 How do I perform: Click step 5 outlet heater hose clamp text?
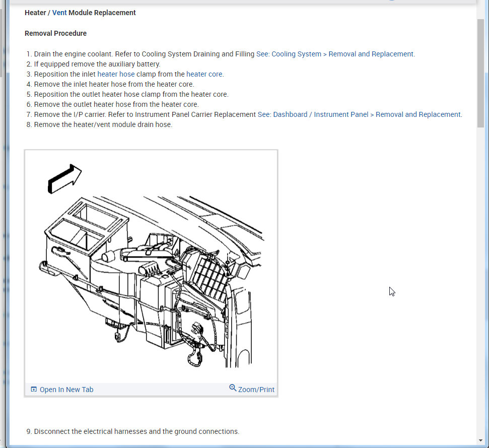(x=131, y=94)
